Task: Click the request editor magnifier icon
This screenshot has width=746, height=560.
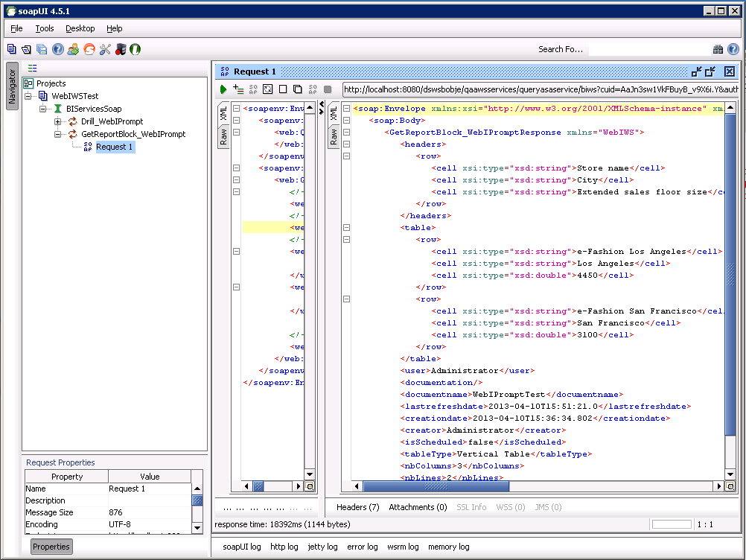Action: point(310,486)
